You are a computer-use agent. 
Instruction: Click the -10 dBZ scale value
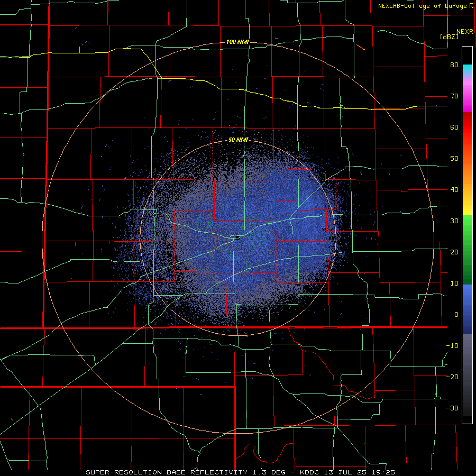(x=452, y=345)
